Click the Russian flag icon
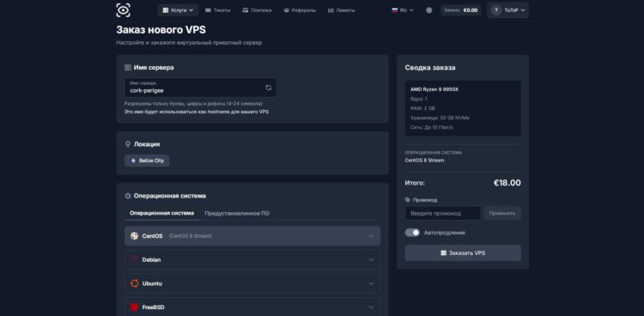Image resolution: width=644 pixels, height=316 pixels. (x=395, y=10)
